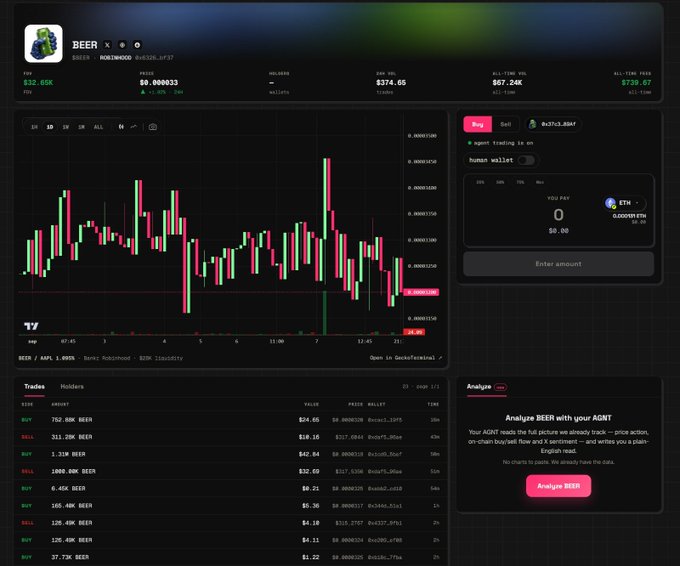Click the 165.40K BEER trade amount
Image resolution: width=680 pixels, height=566 pixels.
72,506
